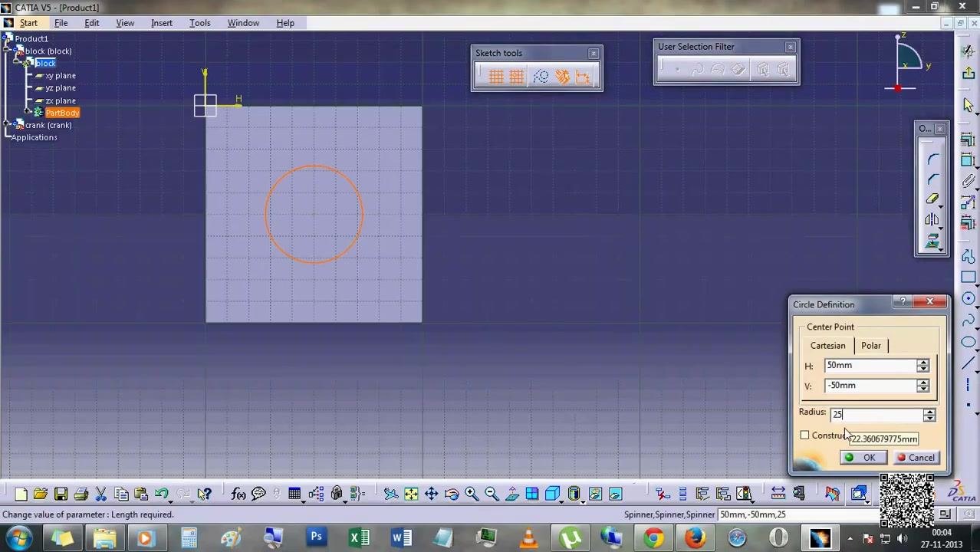This screenshot has width=980, height=552.
Task: Choose the Profile sketch tool
Action: (968, 256)
